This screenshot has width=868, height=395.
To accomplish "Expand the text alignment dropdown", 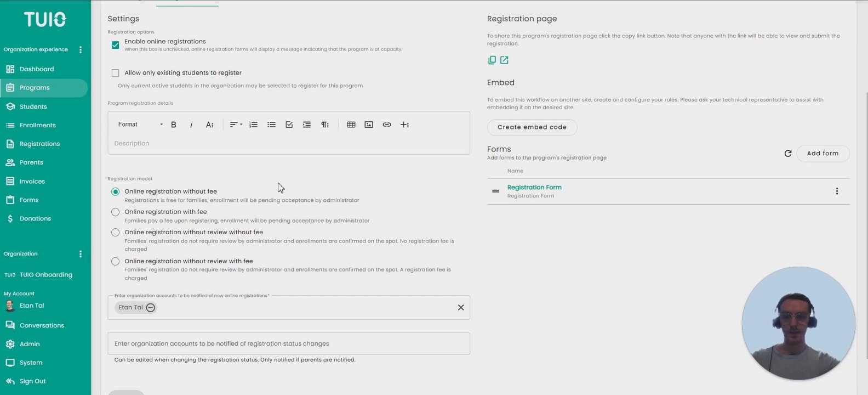I will click(236, 125).
